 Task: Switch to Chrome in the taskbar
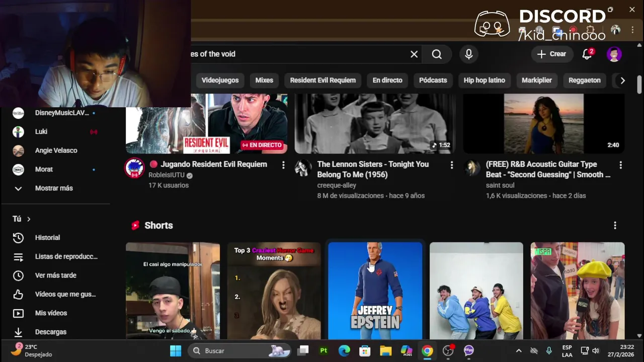click(x=427, y=350)
